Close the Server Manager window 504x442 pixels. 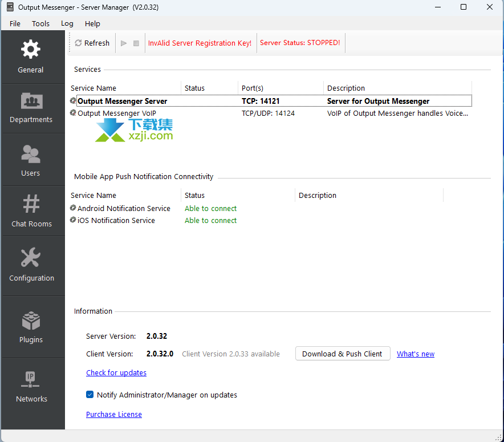tap(490, 7)
